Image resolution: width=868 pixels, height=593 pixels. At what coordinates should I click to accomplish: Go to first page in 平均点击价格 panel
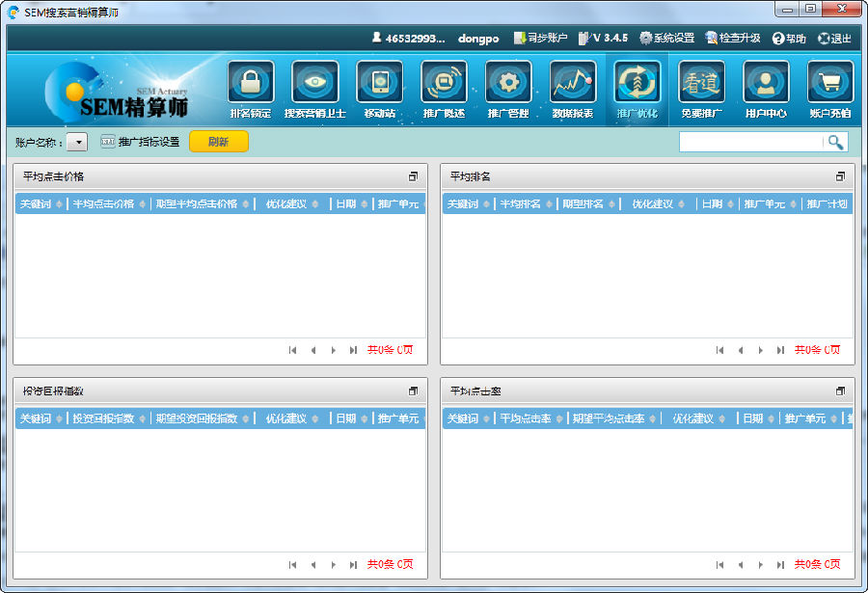pos(293,350)
